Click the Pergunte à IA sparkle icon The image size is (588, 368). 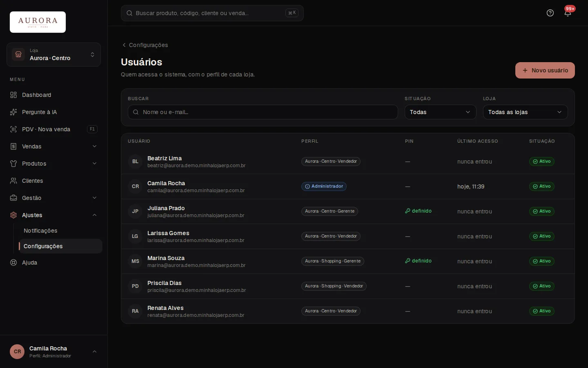point(13,112)
